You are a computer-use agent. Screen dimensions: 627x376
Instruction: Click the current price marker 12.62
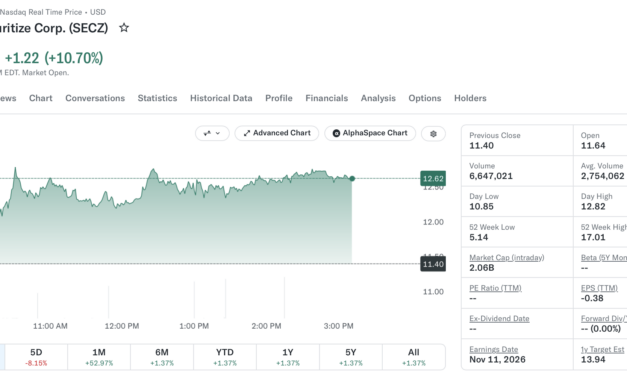433,178
